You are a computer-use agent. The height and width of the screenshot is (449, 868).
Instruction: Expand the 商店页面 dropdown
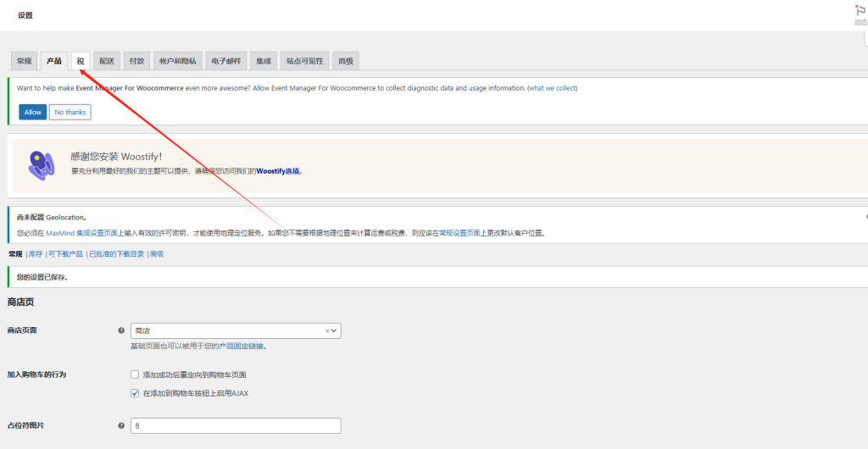pos(335,331)
